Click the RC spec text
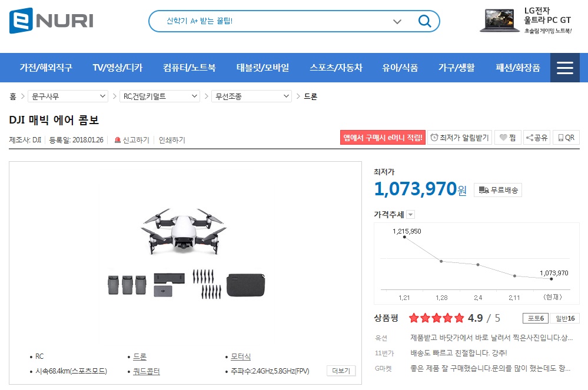 coord(39,356)
